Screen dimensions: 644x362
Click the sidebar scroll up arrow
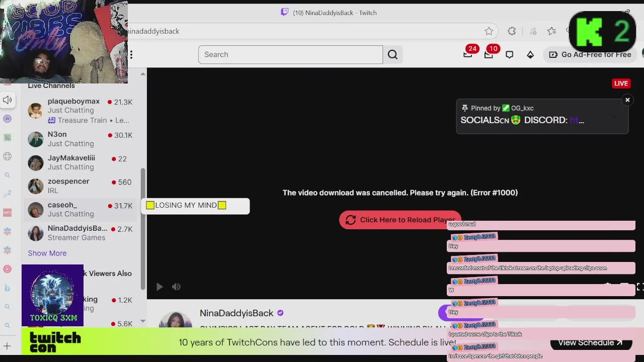pyautogui.click(x=143, y=74)
